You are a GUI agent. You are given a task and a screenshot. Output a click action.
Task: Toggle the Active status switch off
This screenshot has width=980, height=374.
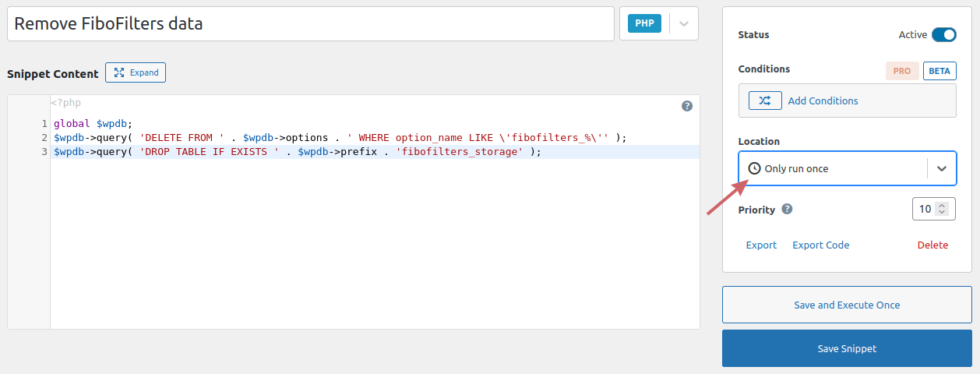click(943, 34)
